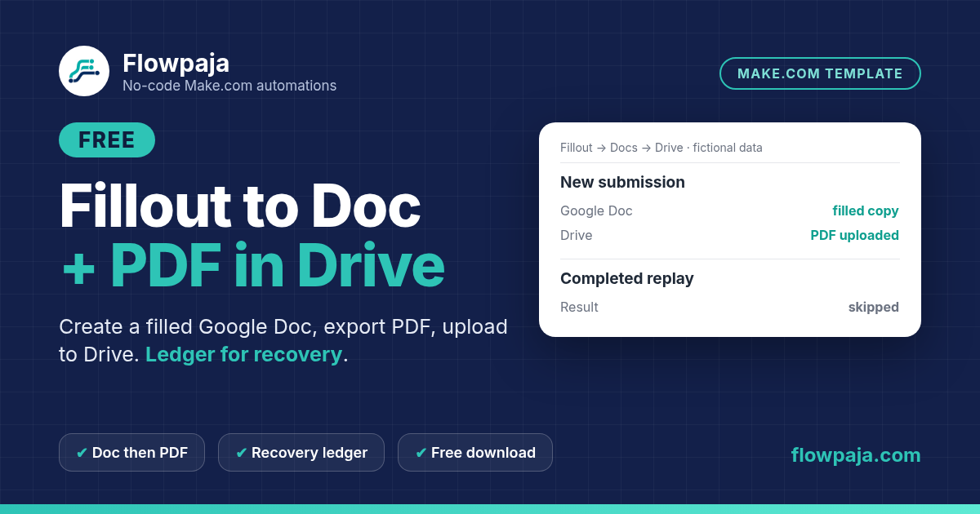This screenshot has height=514, width=980.
Task: Click the checkmark in 'Free download'
Action: tap(421, 453)
